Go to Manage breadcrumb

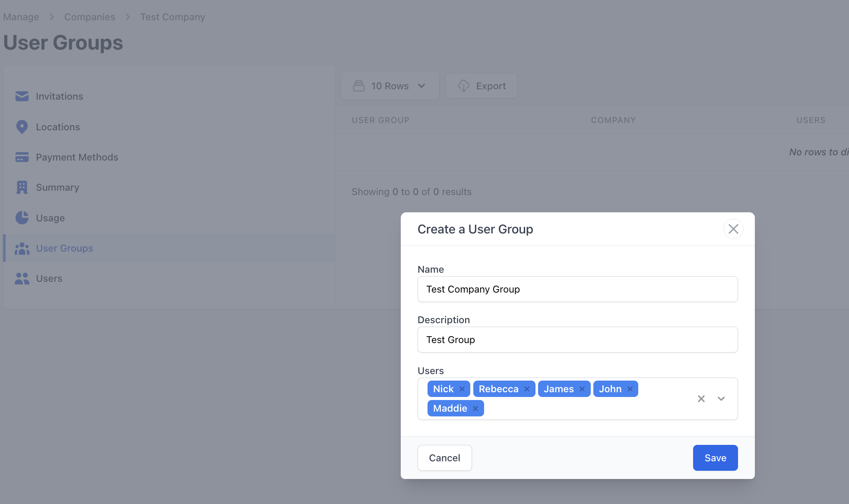pos(21,17)
